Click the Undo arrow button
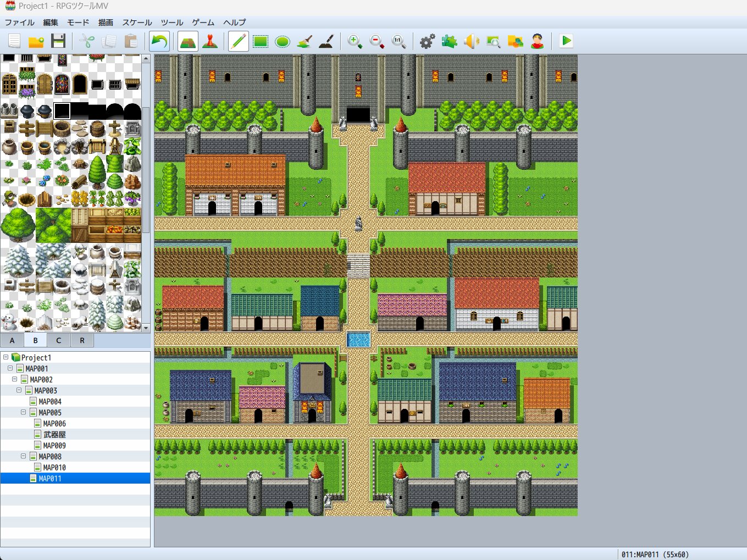 [x=159, y=41]
